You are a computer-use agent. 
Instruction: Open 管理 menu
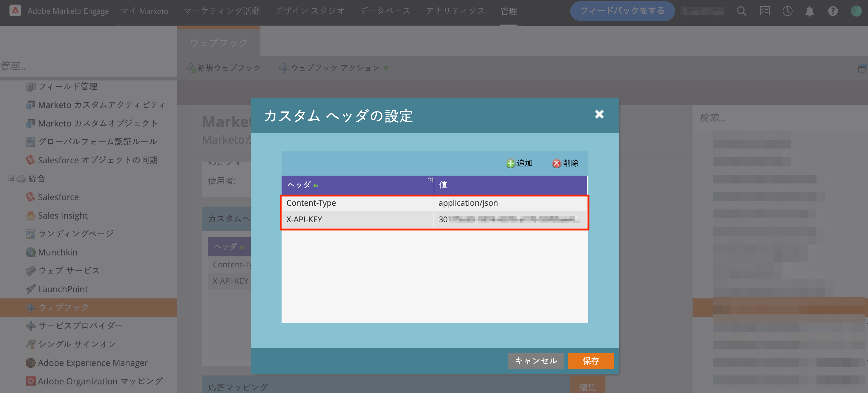(x=509, y=11)
